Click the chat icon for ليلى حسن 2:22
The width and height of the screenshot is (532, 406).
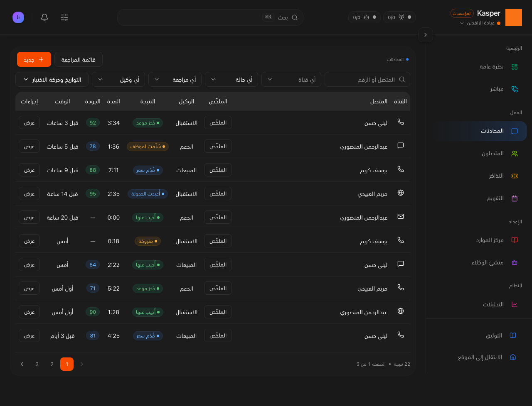point(401,264)
